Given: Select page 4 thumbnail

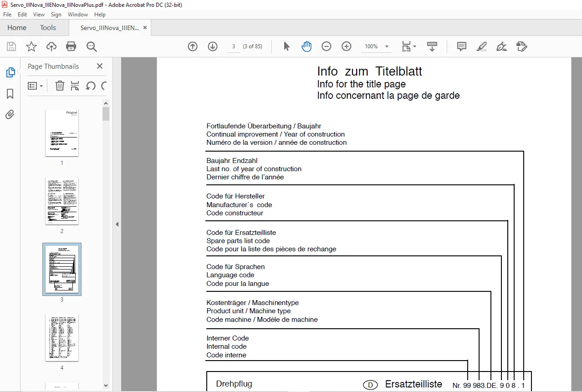Looking at the screenshot, I should click(x=62, y=337).
